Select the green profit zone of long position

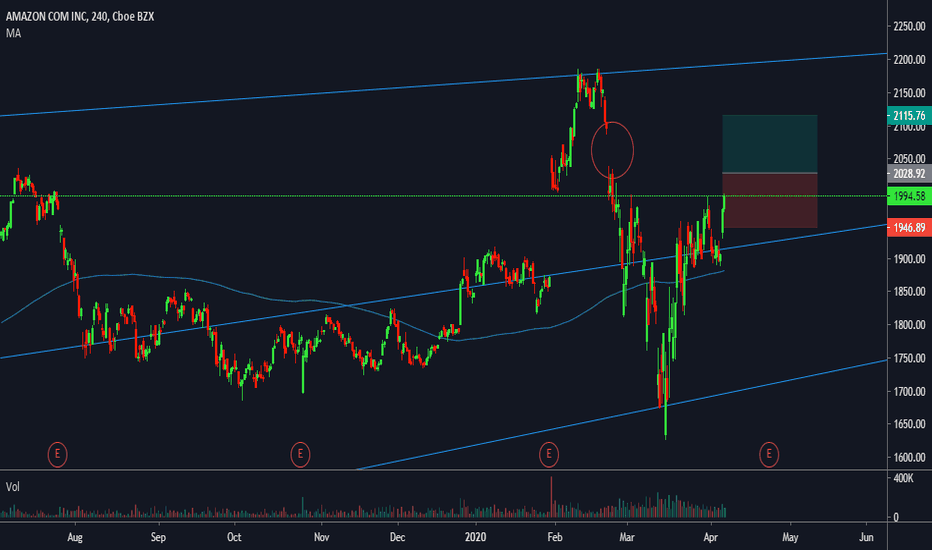tap(770, 144)
